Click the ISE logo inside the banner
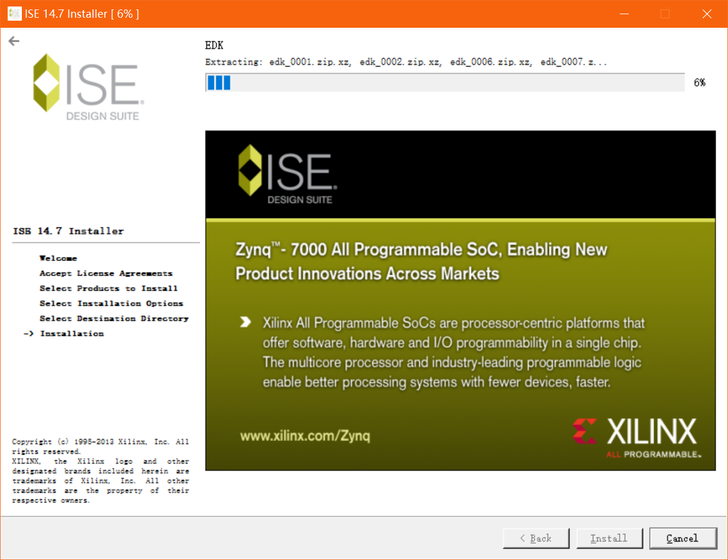728x560 pixels. click(x=287, y=175)
